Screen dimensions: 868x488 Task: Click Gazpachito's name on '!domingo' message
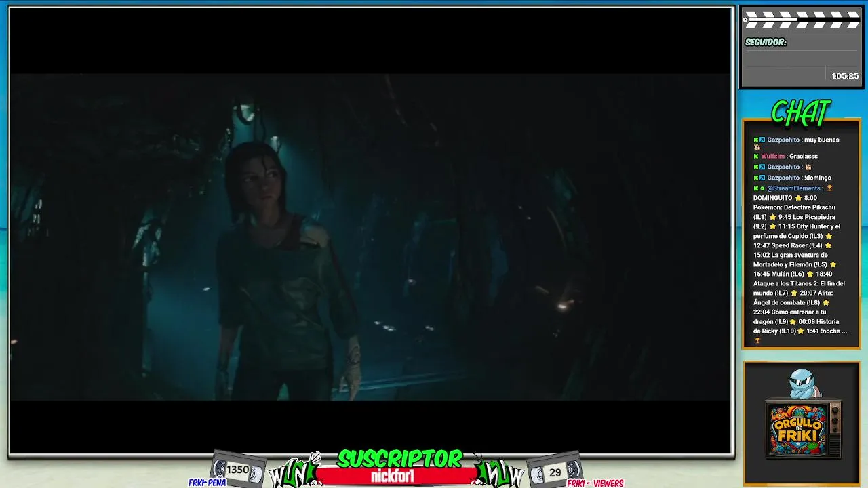(783, 178)
